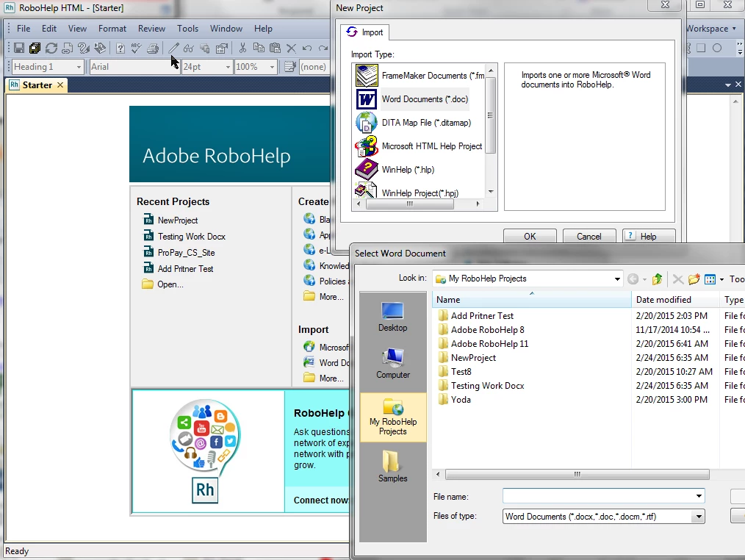The image size is (745, 560).
Task: Open the File name history dropdown
Action: tap(699, 496)
